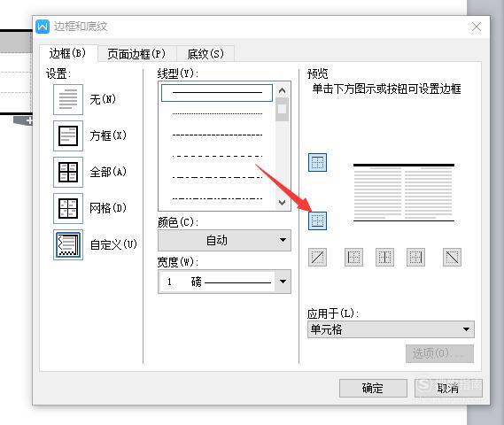504x425 pixels.
Task: Close the 边框和底纹 dialog
Action: [477, 27]
